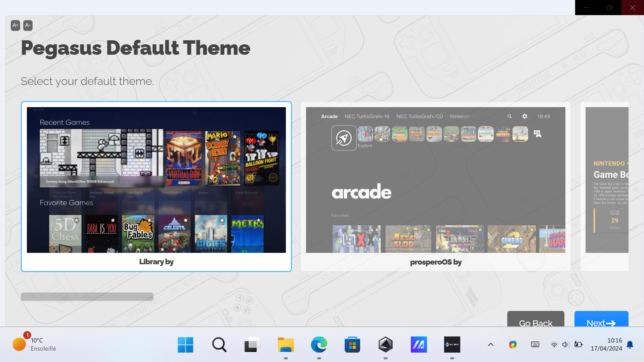This screenshot has width=644, height=362.
Task: Open Microsoft Edge from taskbar
Action: coord(319,345)
